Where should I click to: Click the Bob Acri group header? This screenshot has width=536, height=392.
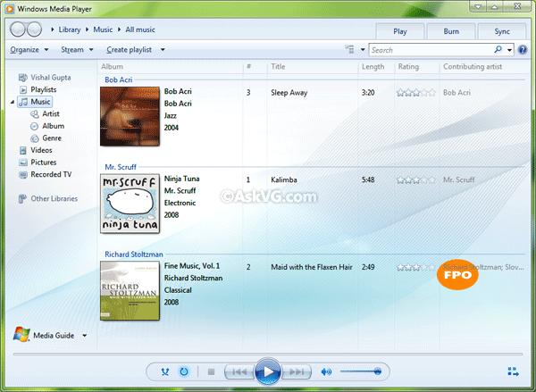pos(118,80)
